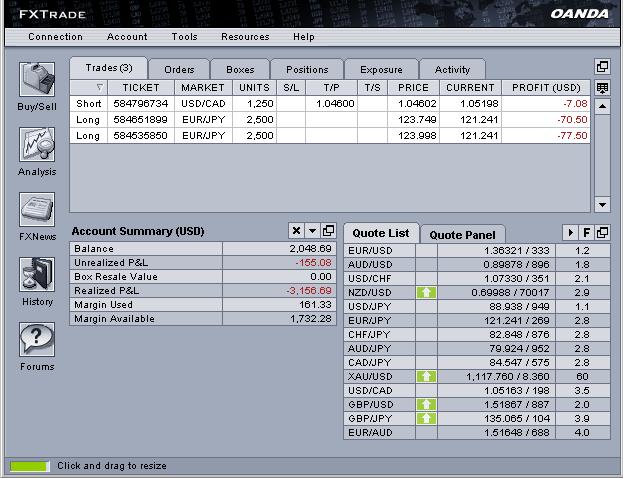Detach the Account Summary panel
Image resolution: width=623 pixels, height=478 pixels.
pyautogui.click(x=328, y=230)
